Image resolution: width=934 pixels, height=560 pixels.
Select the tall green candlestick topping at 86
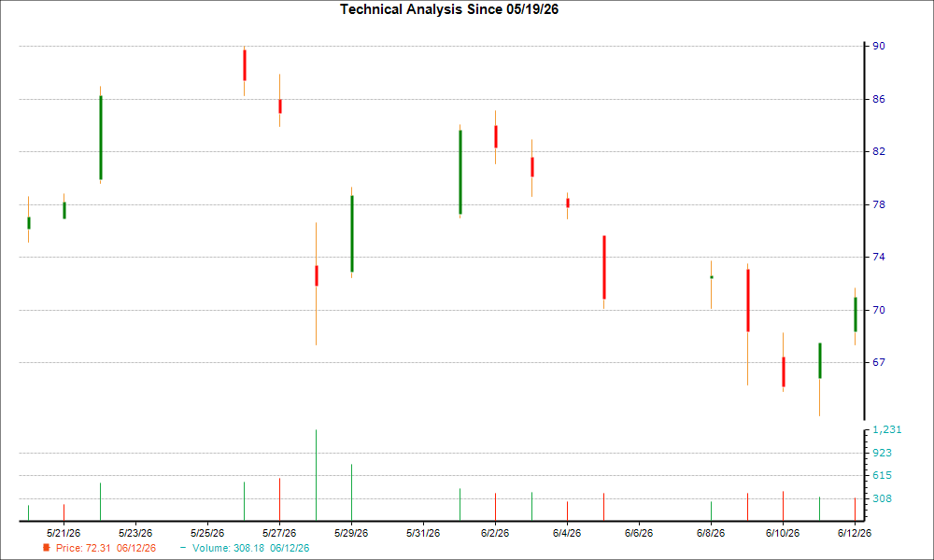(x=101, y=137)
